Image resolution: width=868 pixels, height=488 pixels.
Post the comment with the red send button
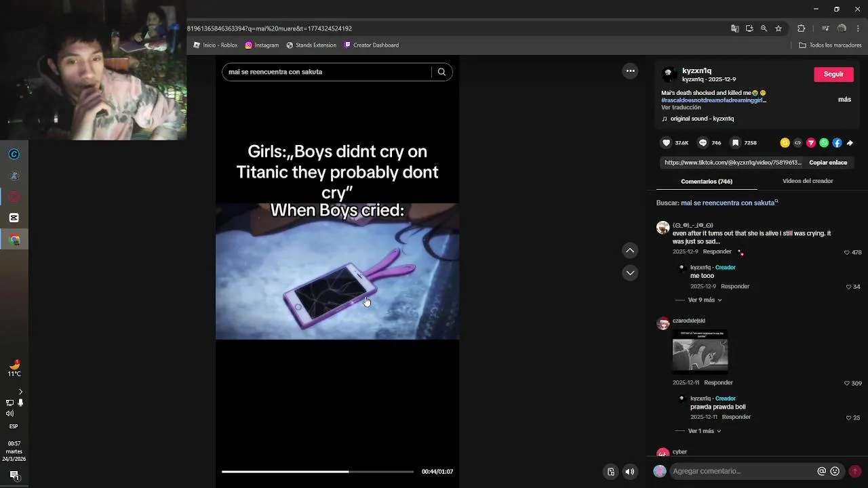click(854, 471)
